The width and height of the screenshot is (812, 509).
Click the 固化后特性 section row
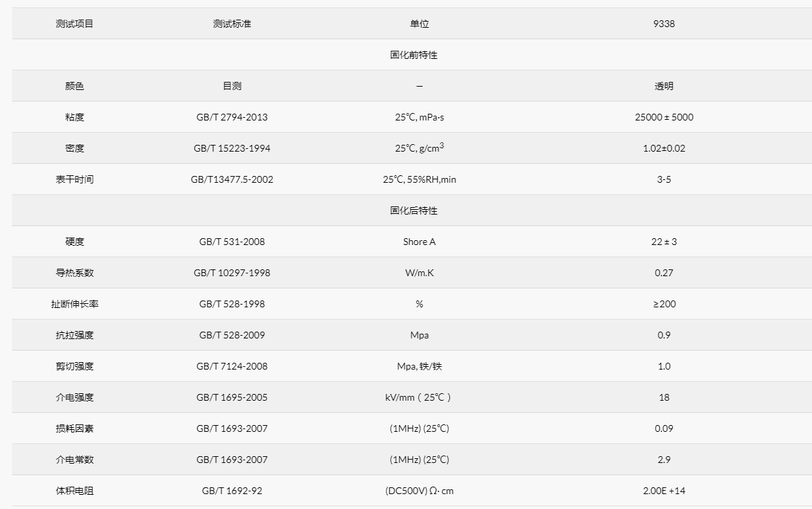[413, 211]
